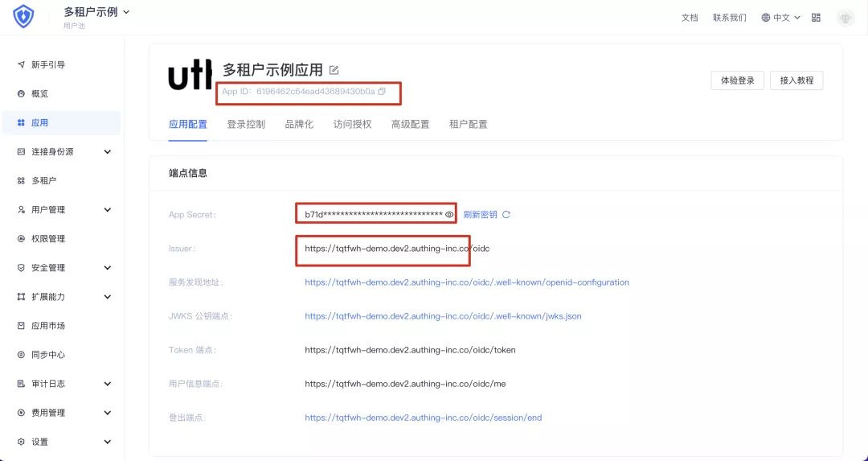Click the globe language icon
This screenshot has height=461, width=868.
(x=766, y=18)
